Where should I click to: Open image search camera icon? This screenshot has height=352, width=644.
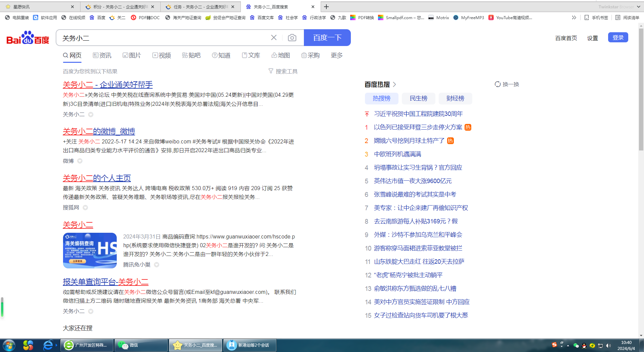(292, 38)
